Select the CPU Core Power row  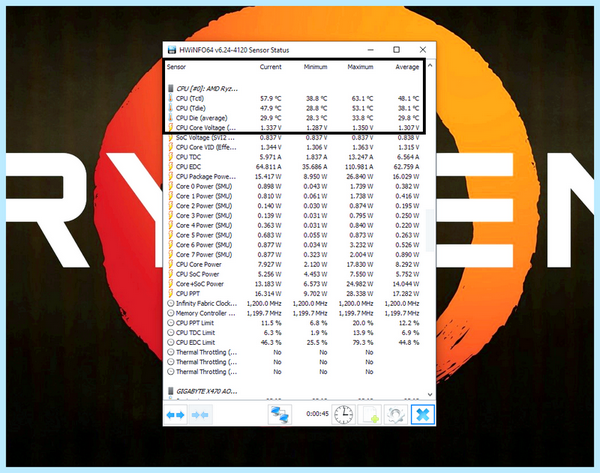click(294, 264)
